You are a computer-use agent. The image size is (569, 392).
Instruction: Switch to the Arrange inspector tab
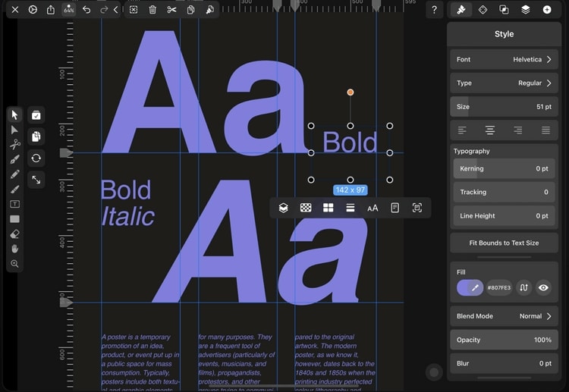[483, 10]
